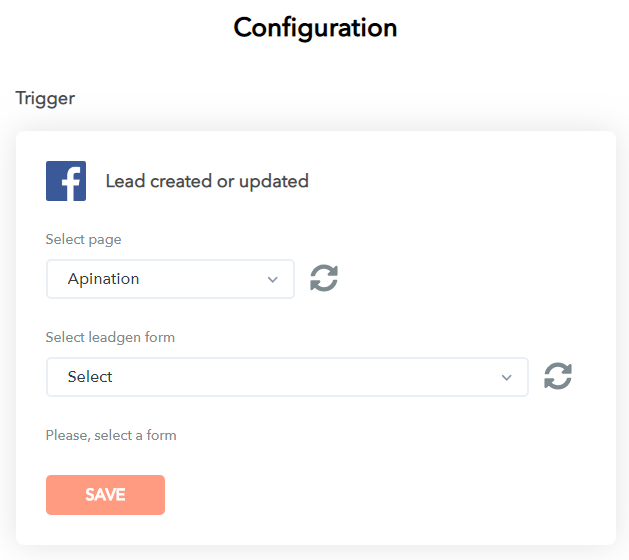Click the chevron arrow in Apination dropdown
This screenshot has height=560, width=629.
[273, 280]
